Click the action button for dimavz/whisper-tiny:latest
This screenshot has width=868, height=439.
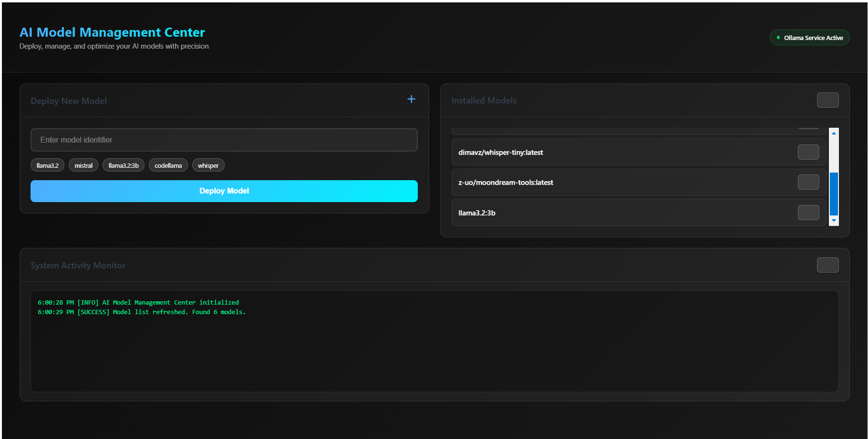tap(808, 152)
